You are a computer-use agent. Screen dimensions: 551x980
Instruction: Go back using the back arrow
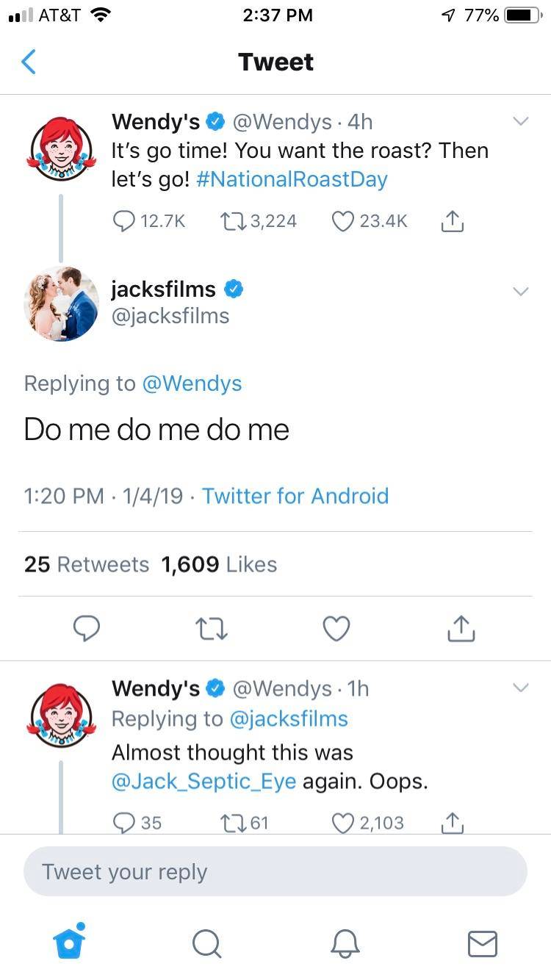28,62
